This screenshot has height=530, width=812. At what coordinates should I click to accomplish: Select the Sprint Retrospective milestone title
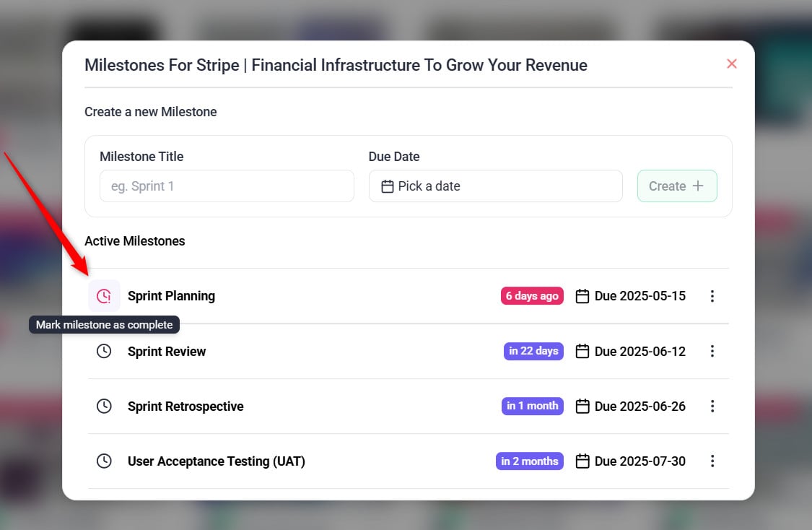point(185,407)
